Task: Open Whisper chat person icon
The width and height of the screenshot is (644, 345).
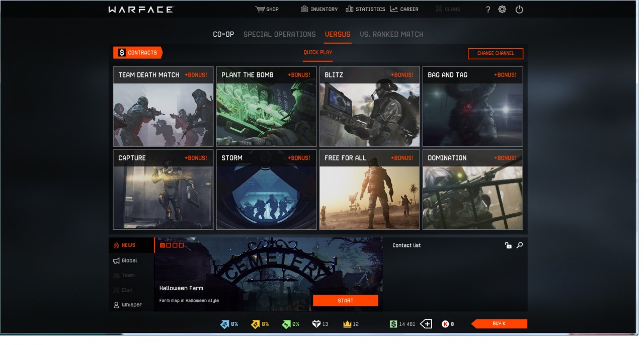Action: (116, 305)
